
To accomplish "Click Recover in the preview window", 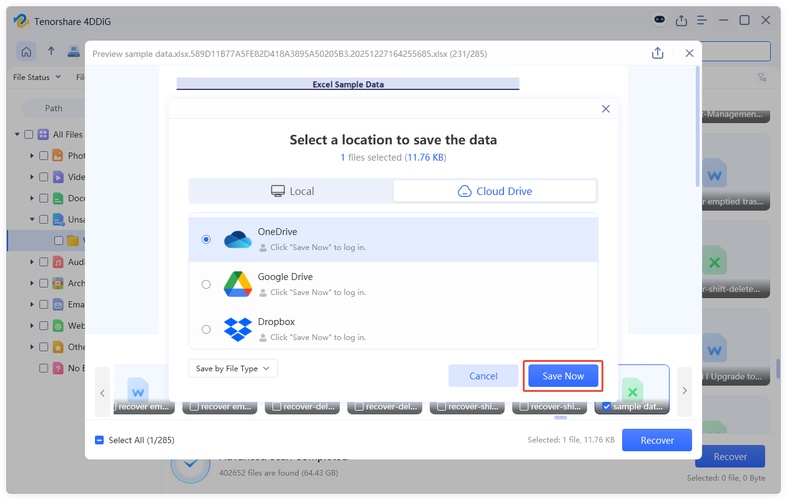I will point(657,440).
